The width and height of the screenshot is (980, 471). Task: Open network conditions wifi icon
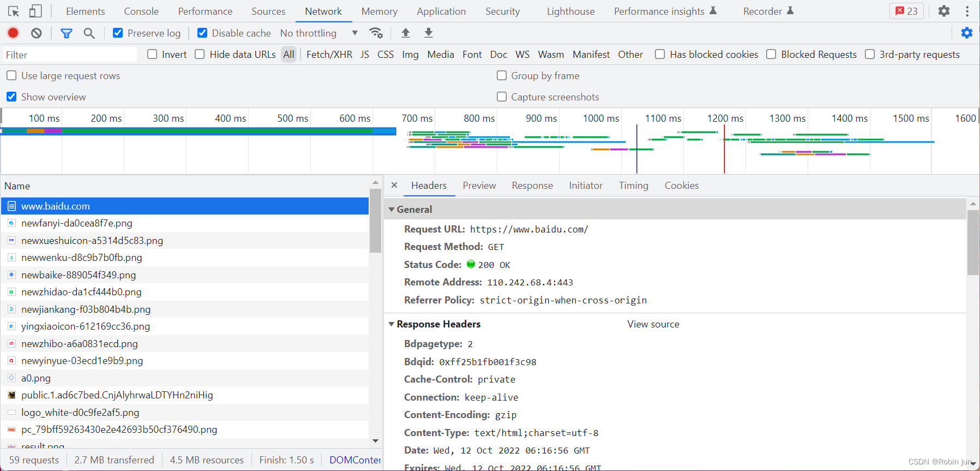[x=376, y=33]
